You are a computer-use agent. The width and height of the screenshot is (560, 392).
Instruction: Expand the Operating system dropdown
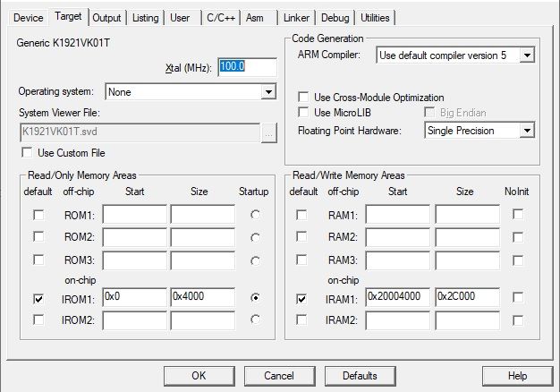pyautogui.click(x=268, y=91)
